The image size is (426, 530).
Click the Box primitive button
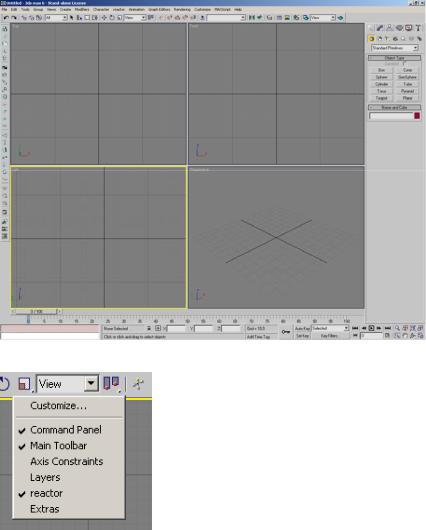click(381, 70)
